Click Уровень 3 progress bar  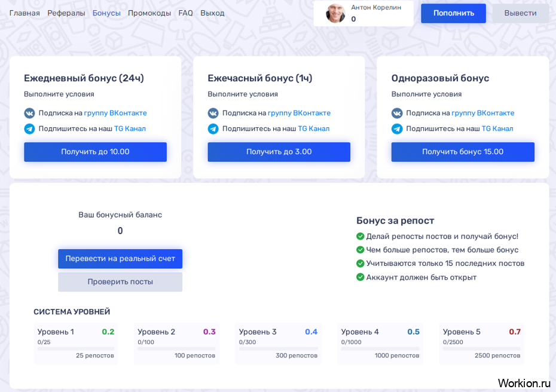pyautogui.click(x=278, y=349)
